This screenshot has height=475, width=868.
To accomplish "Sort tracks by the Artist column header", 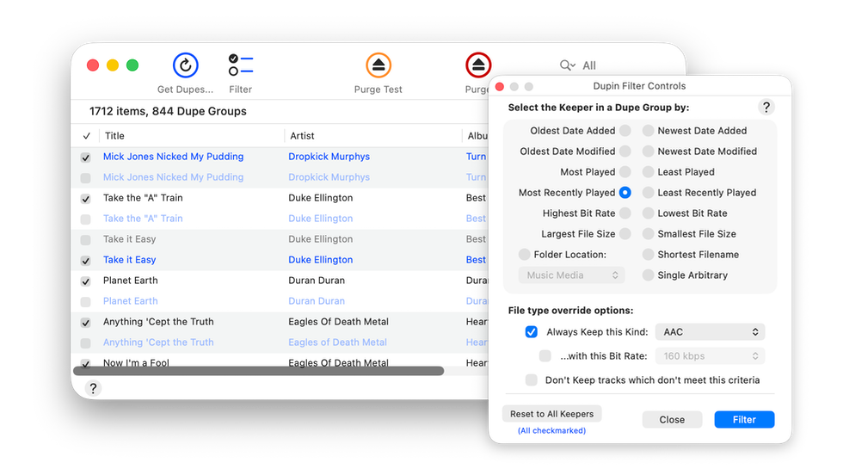I will coord(370,136).
